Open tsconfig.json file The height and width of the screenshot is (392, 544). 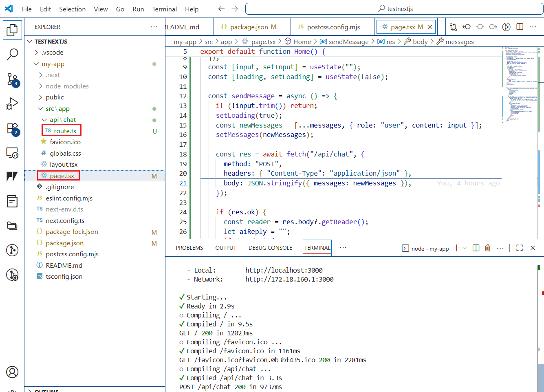(x=95, y=277)
